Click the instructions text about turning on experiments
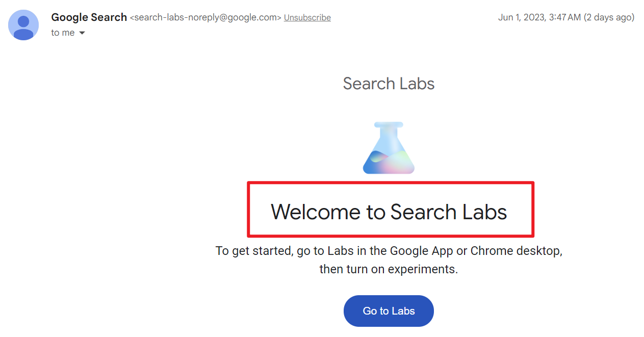Image resolution: width=644 pixels, height=337 pixels. [389, 260]
